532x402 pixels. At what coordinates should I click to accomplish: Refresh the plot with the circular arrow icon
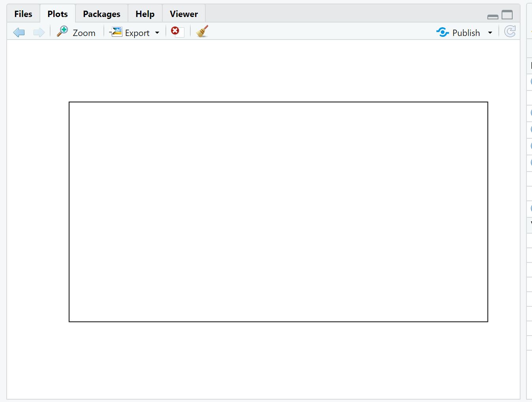pos(510,31)
